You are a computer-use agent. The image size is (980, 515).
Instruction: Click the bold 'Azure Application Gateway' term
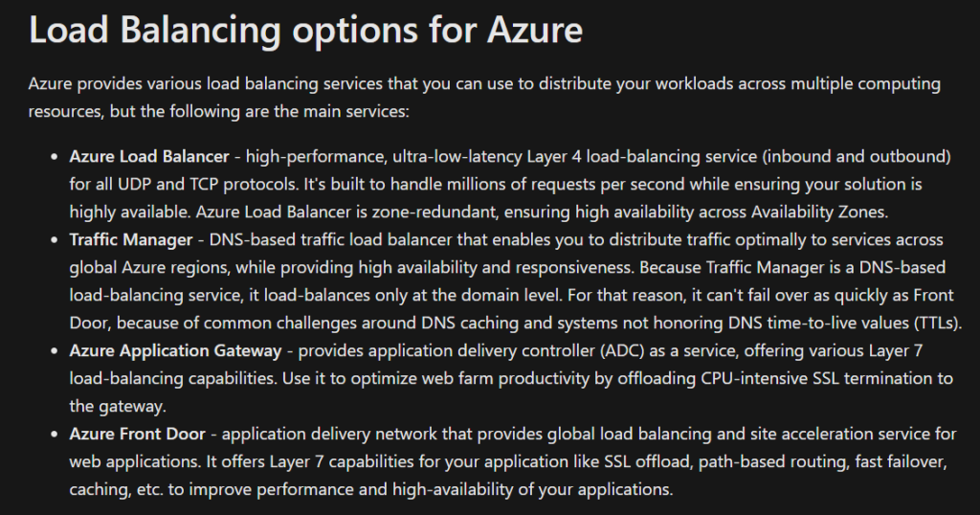click(176, 350)
